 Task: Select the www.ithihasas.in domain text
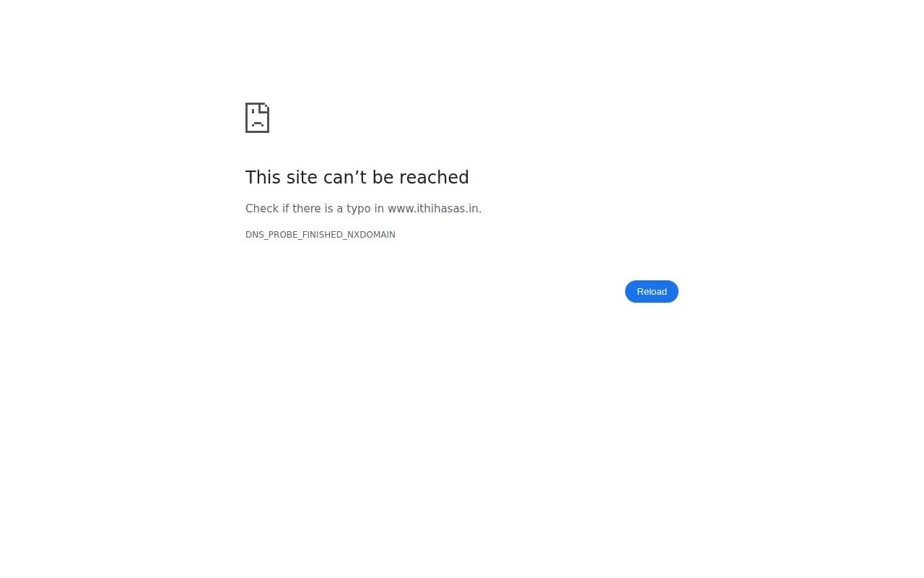[x=433, y=209]
